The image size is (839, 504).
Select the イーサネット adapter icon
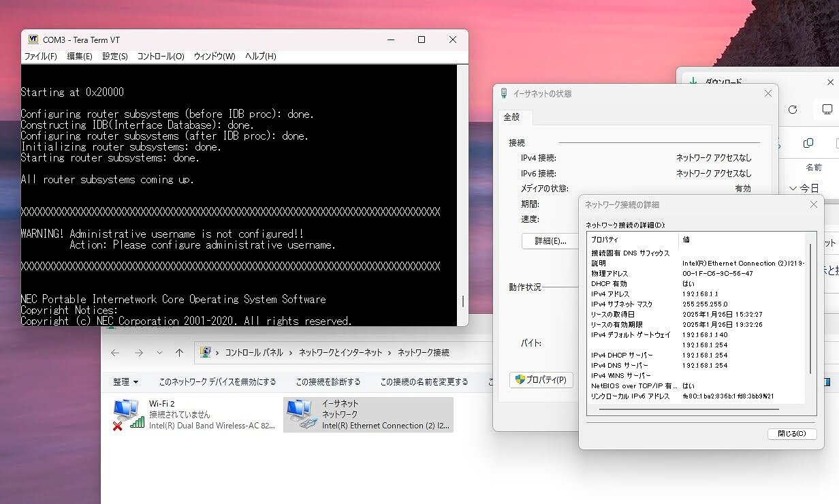301,414
